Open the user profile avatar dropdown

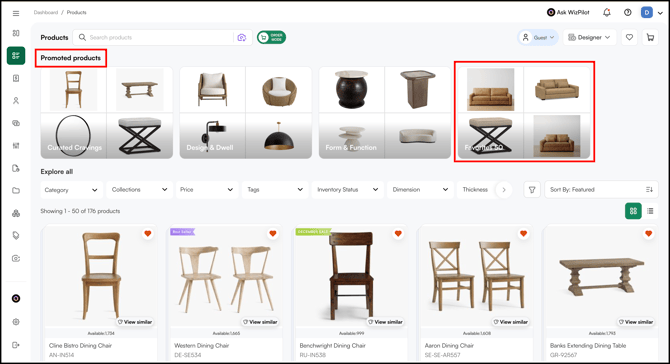click(652, 12)
